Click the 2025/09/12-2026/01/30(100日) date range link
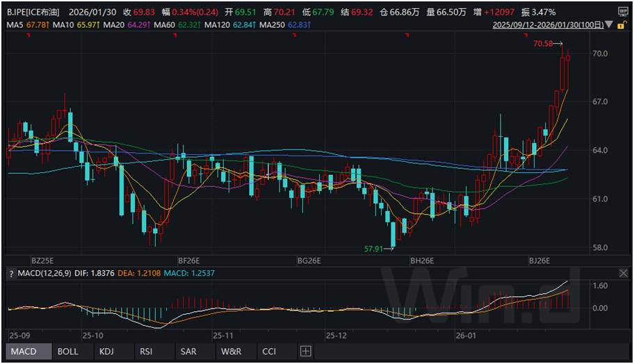The image size is (634, 364). click(548, 25)
